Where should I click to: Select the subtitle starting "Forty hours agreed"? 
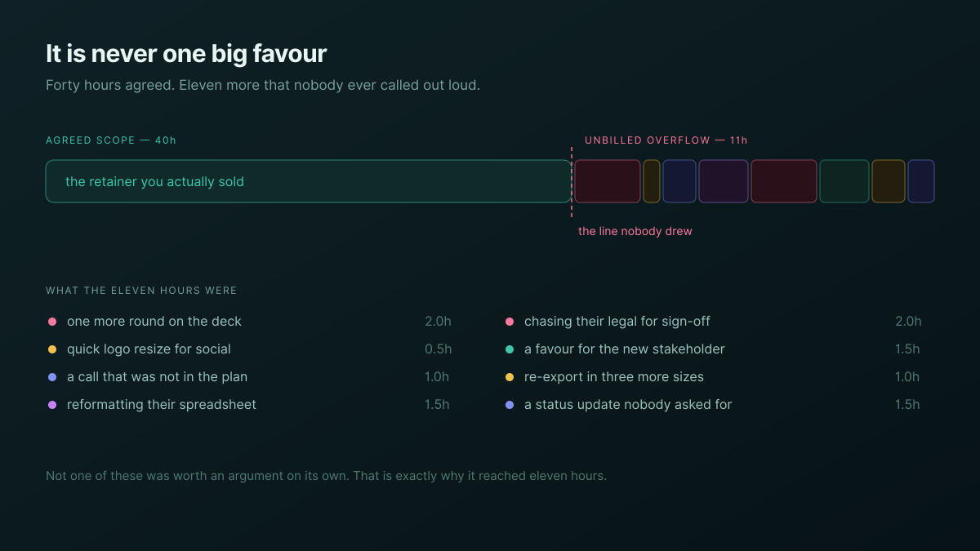[x=263, y=85]
